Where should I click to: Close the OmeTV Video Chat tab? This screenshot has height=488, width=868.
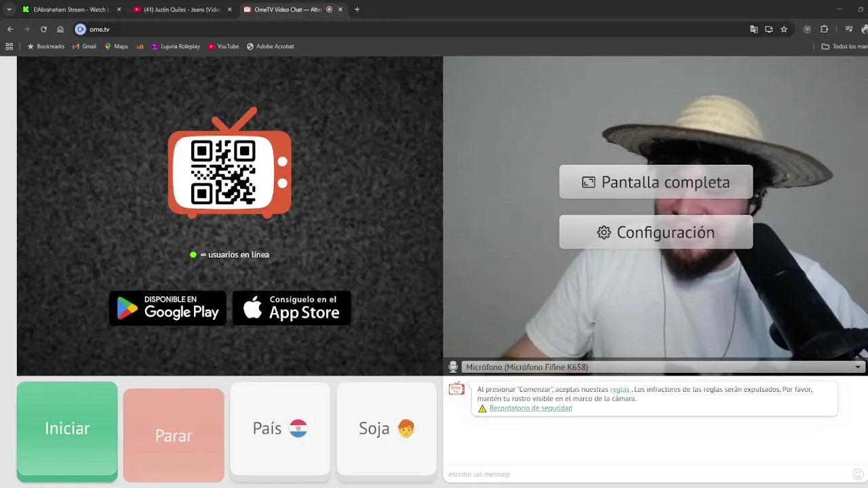(x=340, y=9)
